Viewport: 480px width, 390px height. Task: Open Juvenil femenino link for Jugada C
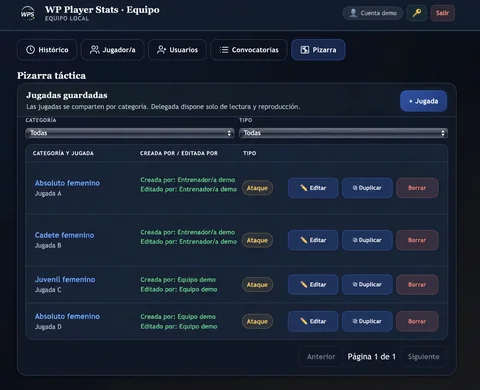(65, 279)
